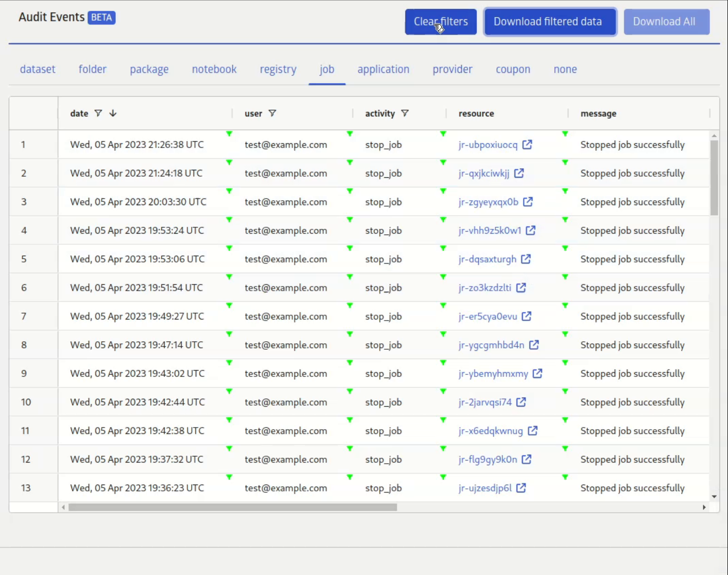Open external link icon for jr-ujzesdjp6l
The image size is (728, 575).
click(521, 488)
